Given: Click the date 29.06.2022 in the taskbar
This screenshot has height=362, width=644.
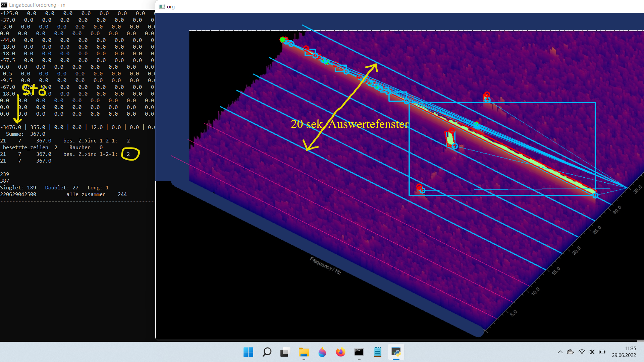Looking at the screenshot, I should [624, 355].
